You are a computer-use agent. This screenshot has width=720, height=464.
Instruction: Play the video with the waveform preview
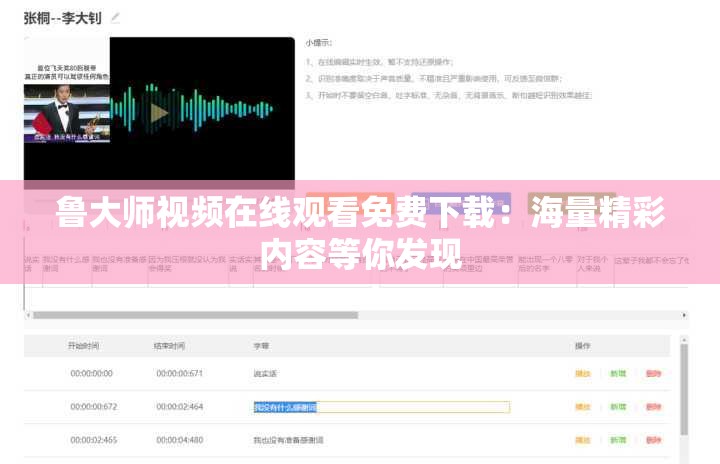click(x=159, y=113)
